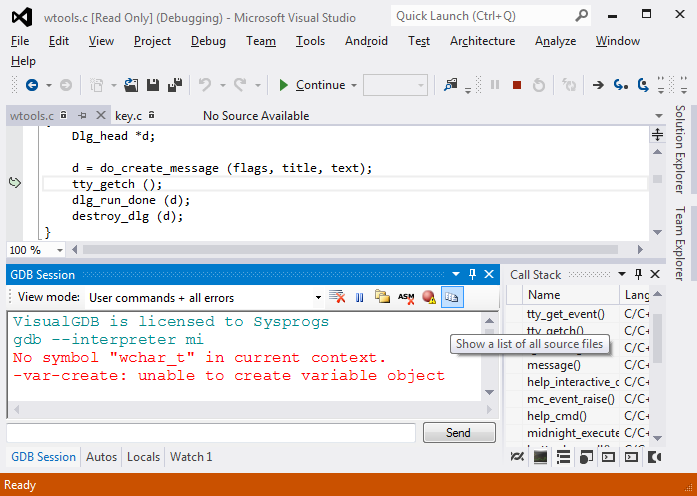Click Show list of all source files icon
Image resolution: width=697 pixels, height=496 pixels.
coord(451,297)
